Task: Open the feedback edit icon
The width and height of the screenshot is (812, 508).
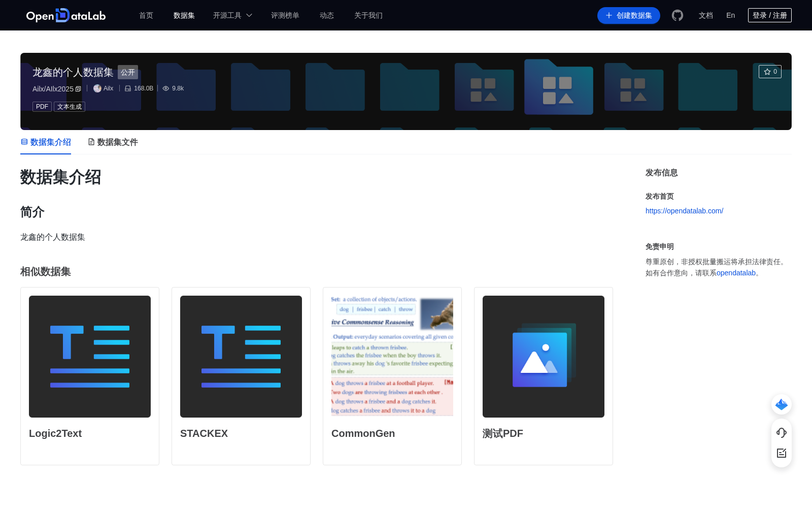Action: click(x=782, y=453)
